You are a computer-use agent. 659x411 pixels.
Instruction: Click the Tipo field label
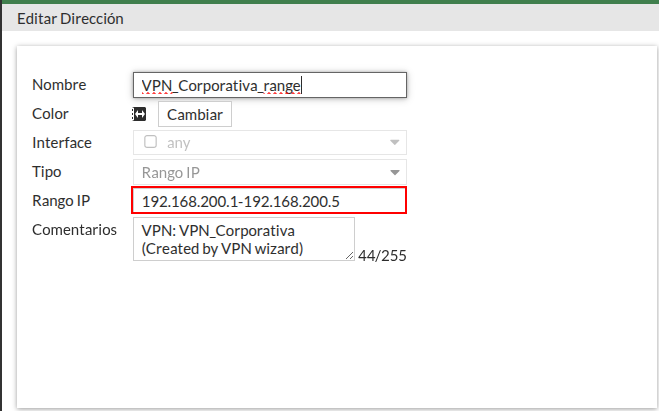pyautogui.click(x=47, y=172)
